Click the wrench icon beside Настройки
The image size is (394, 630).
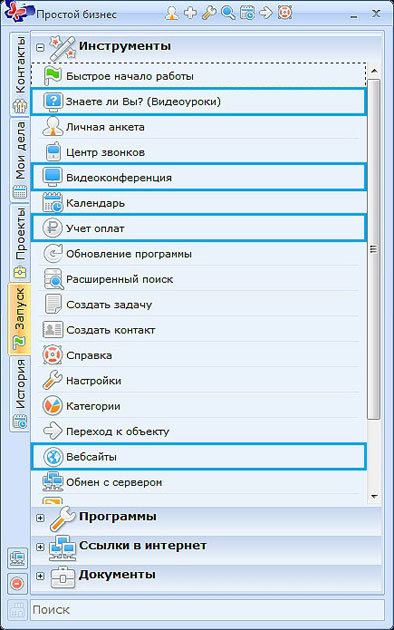pos(53,380)
